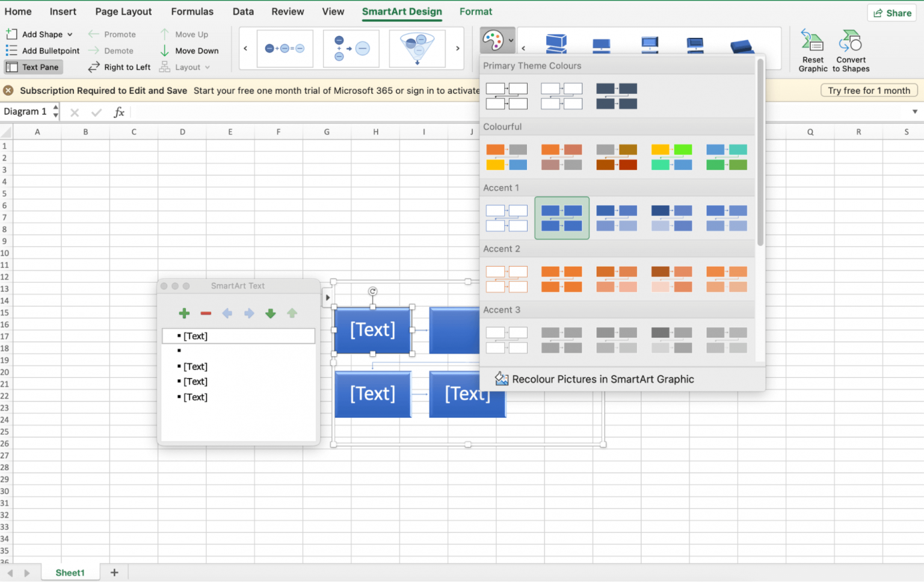924x582 pixels.
Task: Click the red minus icon in SmartArt Text pane
Action: [206, 313]
